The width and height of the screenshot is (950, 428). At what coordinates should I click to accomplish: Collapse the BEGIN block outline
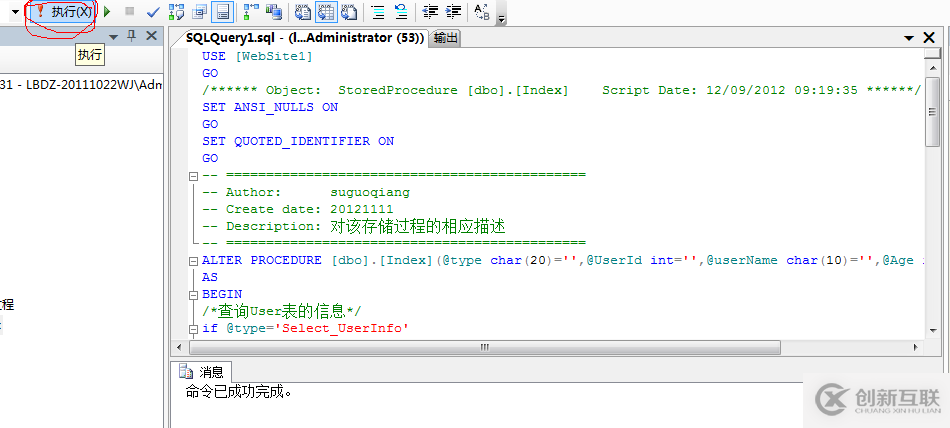click(x=193, y=295)
